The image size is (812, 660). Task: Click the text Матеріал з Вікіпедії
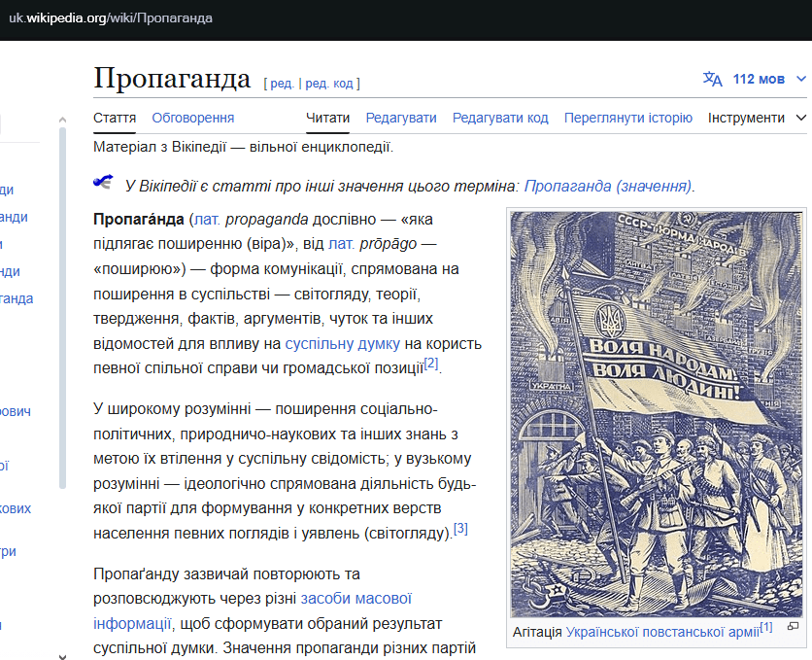point(159,147)
